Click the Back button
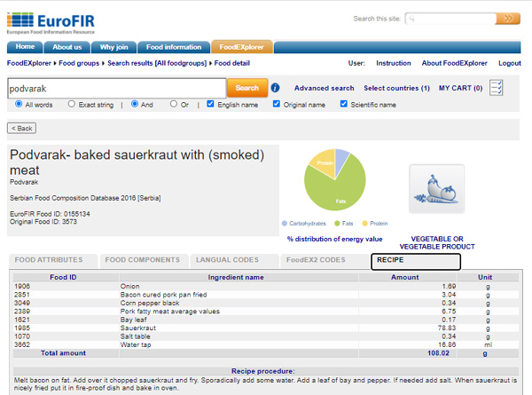 click(x=22, y=128)
